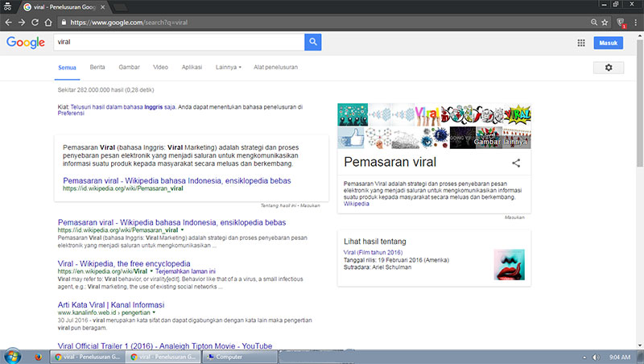Switch to the Gambar tab
The image size is (644, 364).
click(130, 67)
